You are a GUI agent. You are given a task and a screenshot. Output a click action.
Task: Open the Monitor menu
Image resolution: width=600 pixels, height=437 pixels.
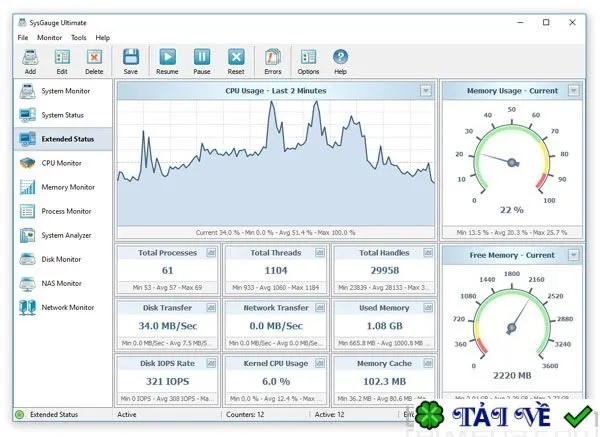tap(49, 38)
